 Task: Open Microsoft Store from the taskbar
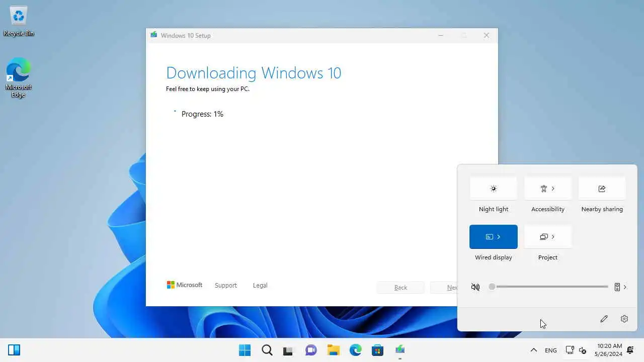tap(377, 350)
